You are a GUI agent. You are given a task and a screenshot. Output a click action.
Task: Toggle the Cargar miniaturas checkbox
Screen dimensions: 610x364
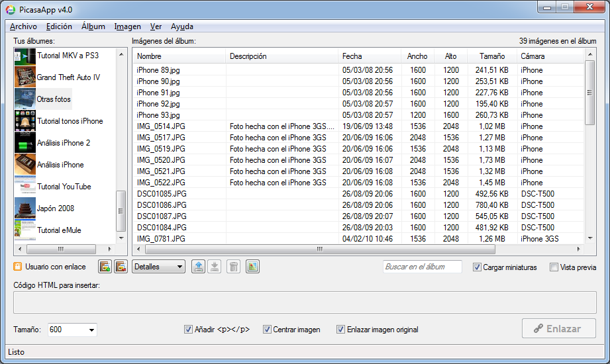tap(477, 267)
